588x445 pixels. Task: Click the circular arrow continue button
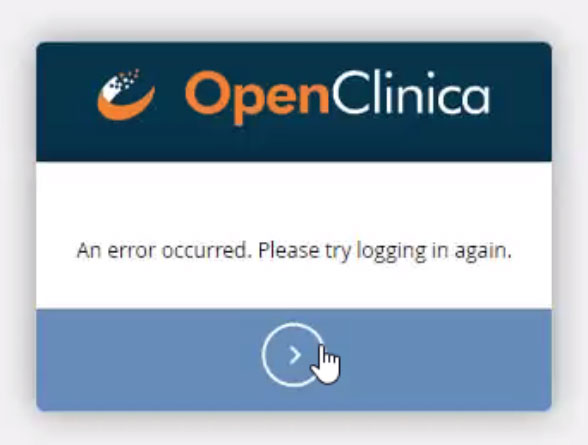pos(294,355)
